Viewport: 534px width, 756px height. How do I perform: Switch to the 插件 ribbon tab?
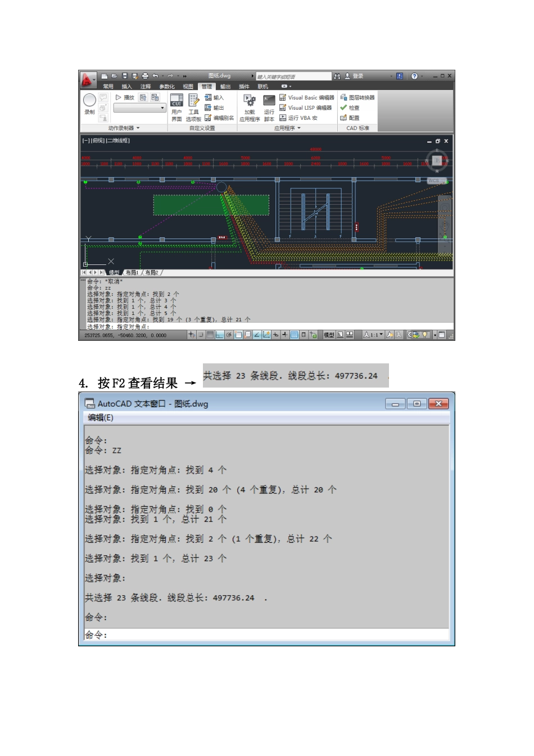pyautogui.click(x=244, y=87)
